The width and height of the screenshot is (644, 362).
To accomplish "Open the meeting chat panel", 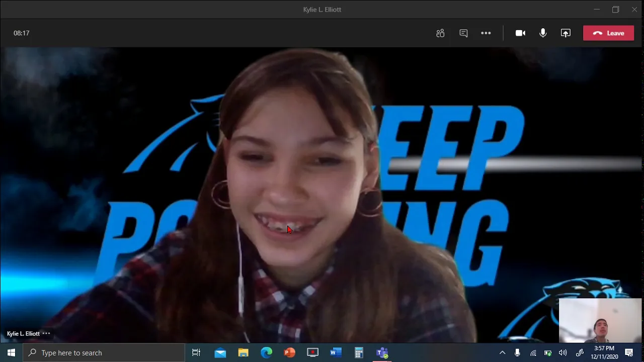I will [463, 33].
